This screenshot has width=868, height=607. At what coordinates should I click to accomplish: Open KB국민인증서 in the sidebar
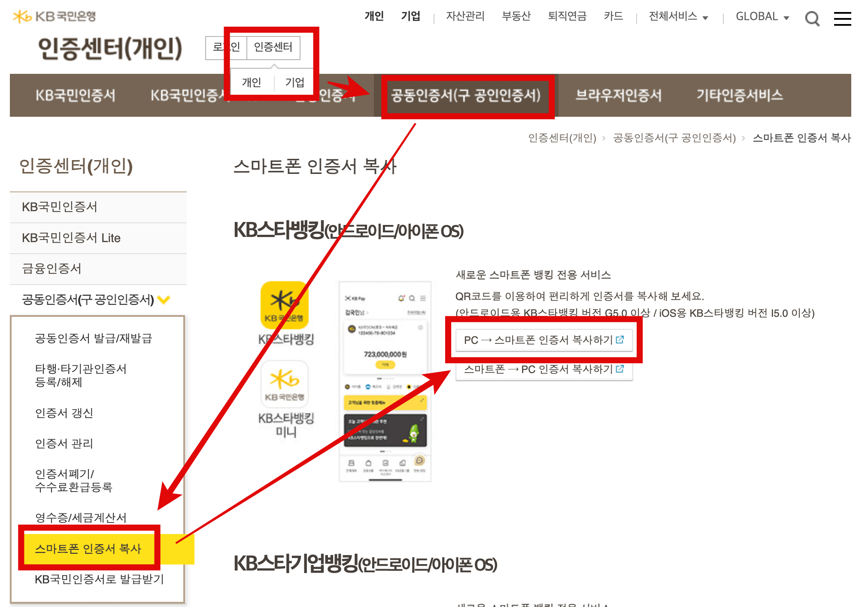tap(98, 207)
